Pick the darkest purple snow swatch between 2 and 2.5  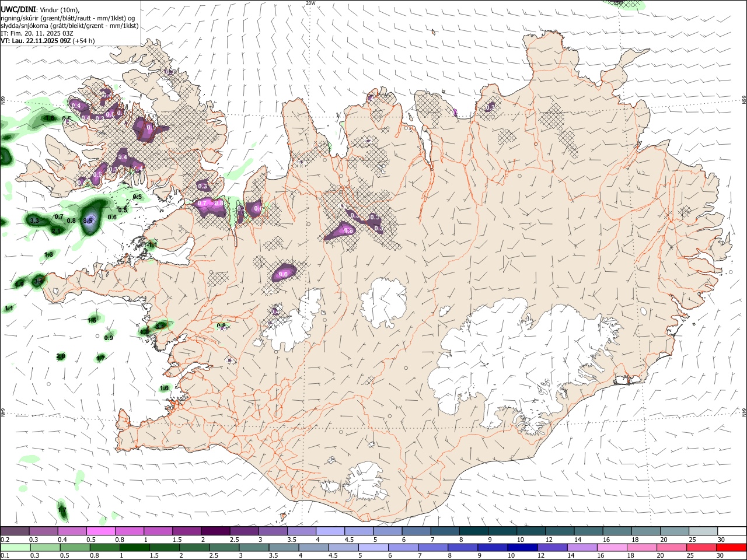point(215,531)
